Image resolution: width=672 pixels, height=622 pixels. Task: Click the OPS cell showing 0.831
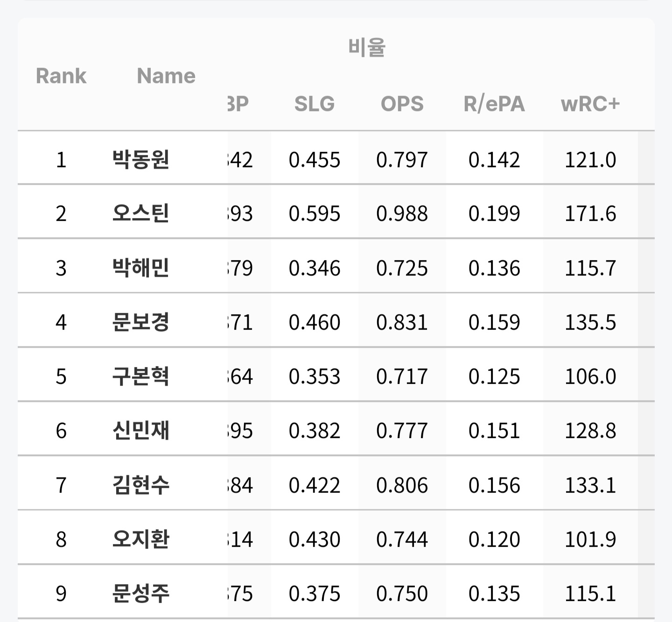(402, 322)
